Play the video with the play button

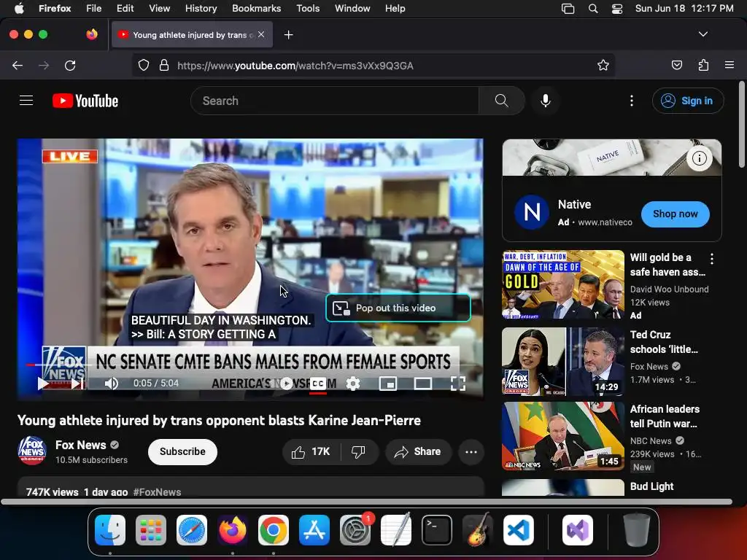[x=43, y=384]
